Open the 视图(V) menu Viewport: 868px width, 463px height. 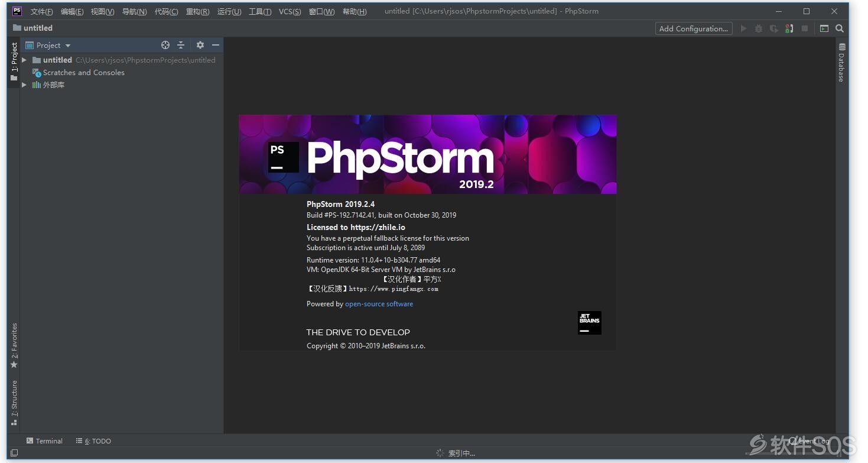coord(103,12)
